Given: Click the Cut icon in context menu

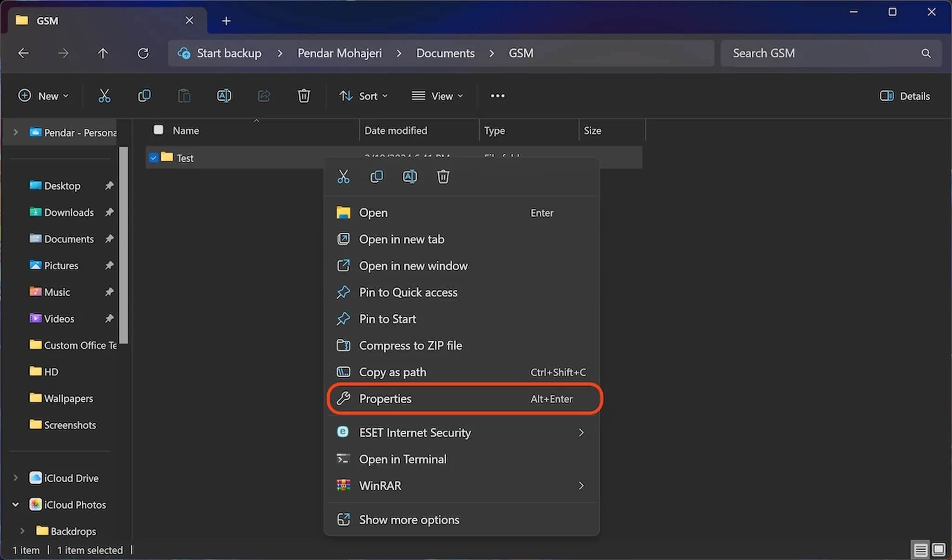Looking at the screenshot, I should tap(343, 177).
